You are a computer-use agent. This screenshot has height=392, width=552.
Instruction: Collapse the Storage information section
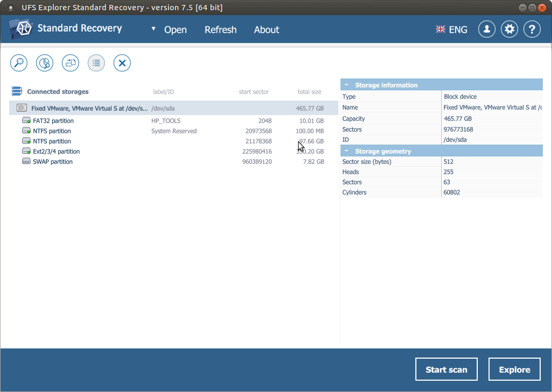(x=346, y=85)
